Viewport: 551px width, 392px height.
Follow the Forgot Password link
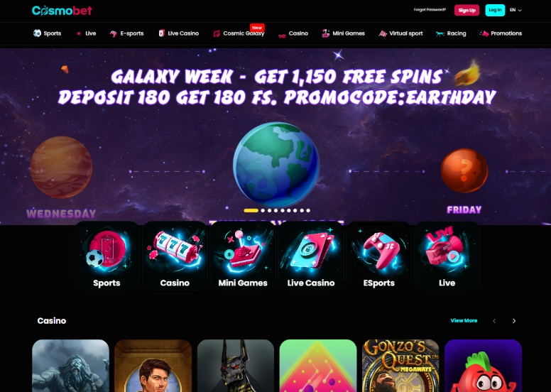(430, 10)
